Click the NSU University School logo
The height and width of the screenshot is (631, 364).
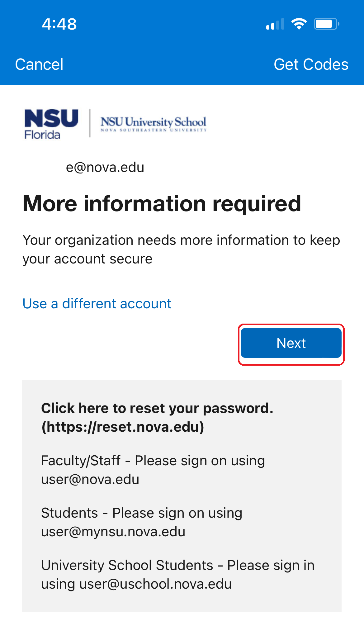[x=154, y=124]
